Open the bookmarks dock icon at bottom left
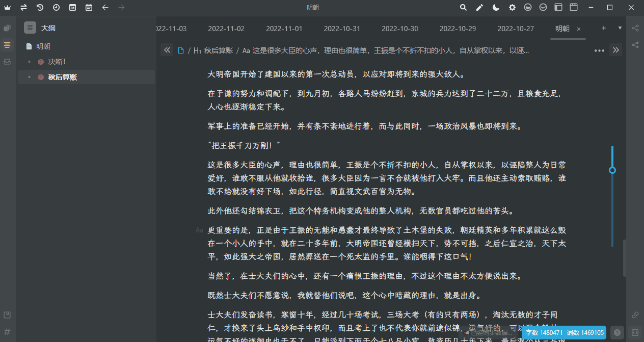 7,315
